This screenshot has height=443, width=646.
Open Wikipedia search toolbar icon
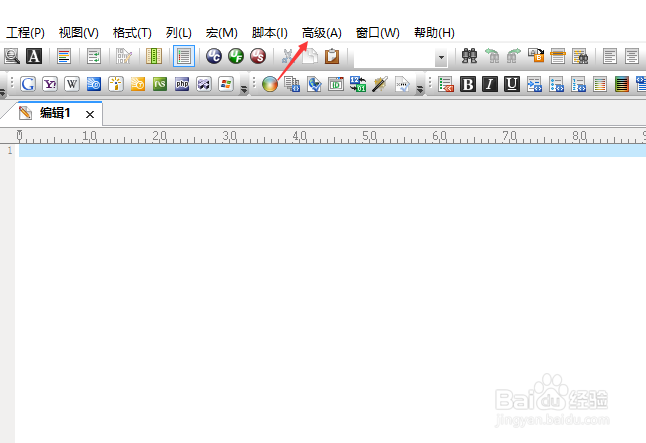coord(72,84)
